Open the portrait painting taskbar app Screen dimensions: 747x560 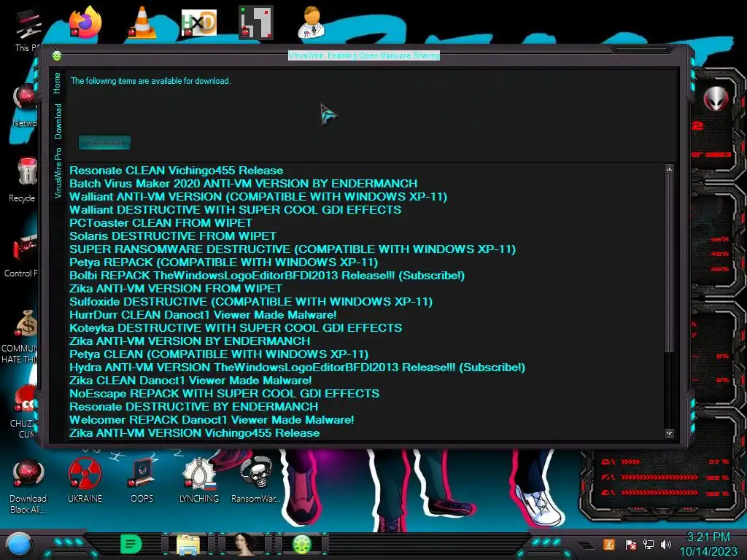244,544
